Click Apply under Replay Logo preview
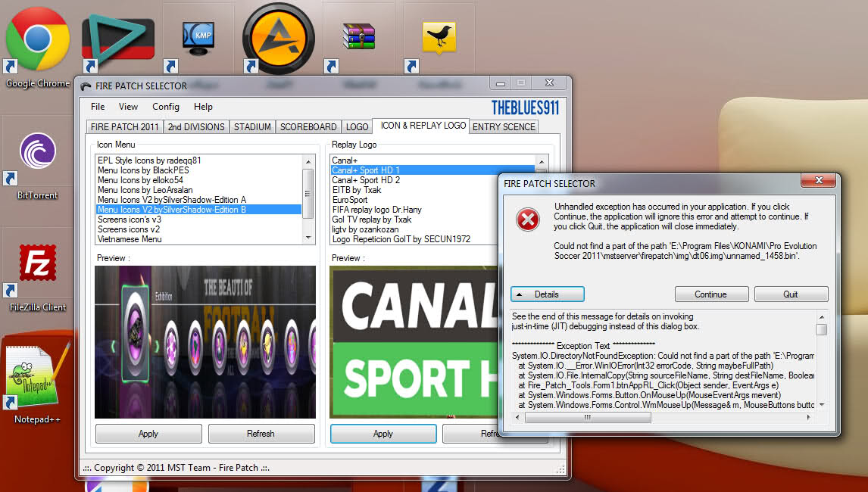This screenshot has height=492, width=868. pyautogui.click(x=383, y=433)
